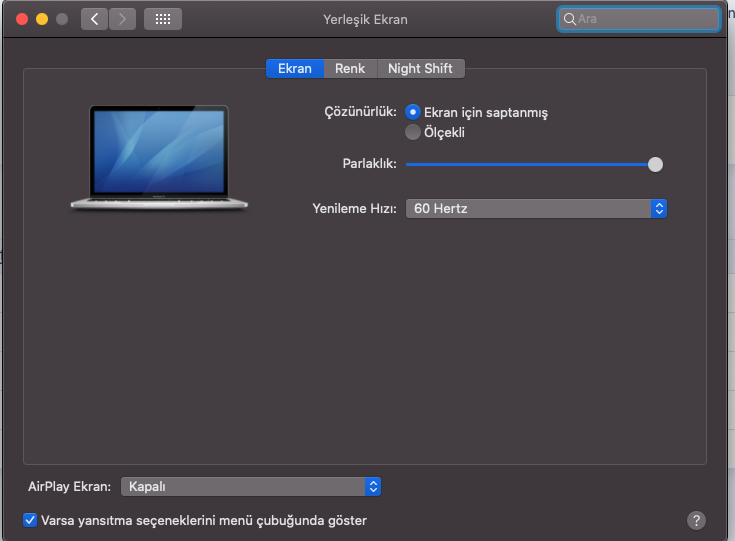Viewport: 735px width, 541px height.
Task: Choose the 'Ölçekli' resolution option
Action: (413, 132)
